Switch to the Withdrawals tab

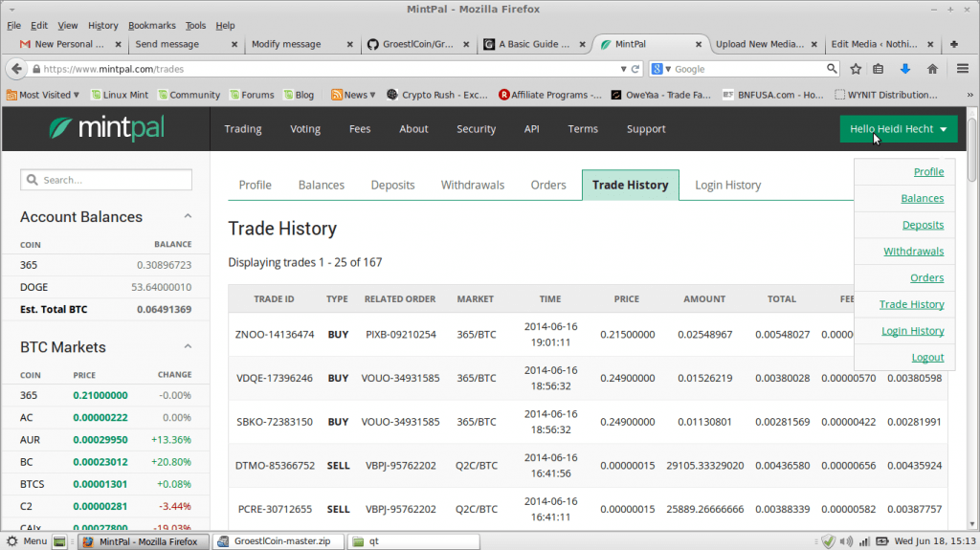coord(473,185)
